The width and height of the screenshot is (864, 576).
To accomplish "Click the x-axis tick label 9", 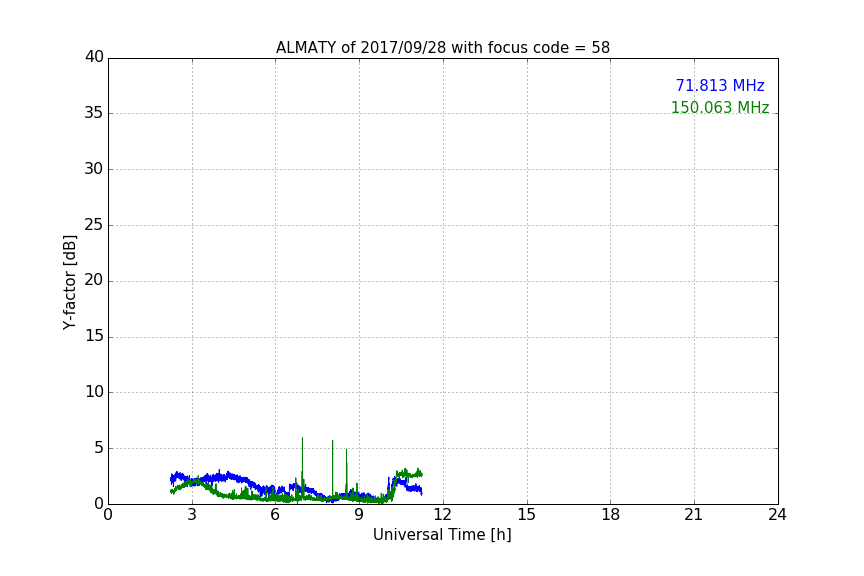I will click(x=359, y=515).
